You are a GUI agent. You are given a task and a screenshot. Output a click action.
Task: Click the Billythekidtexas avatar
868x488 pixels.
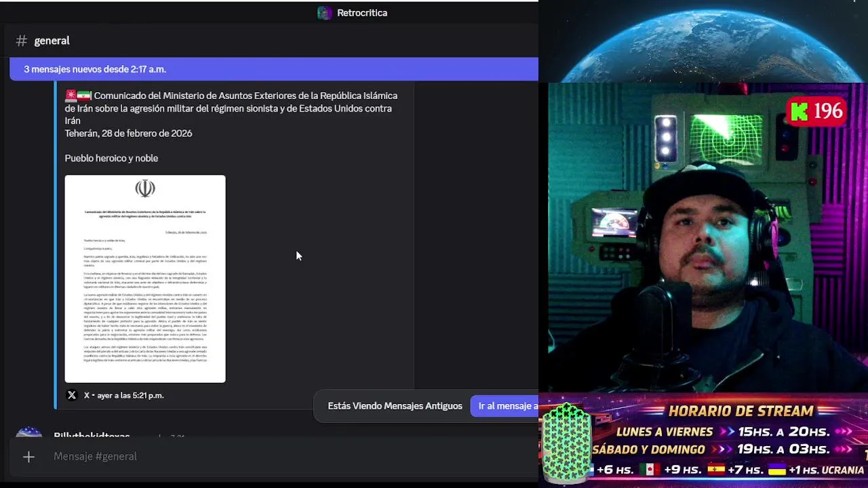pyautogui.click(x=29, y=432)
